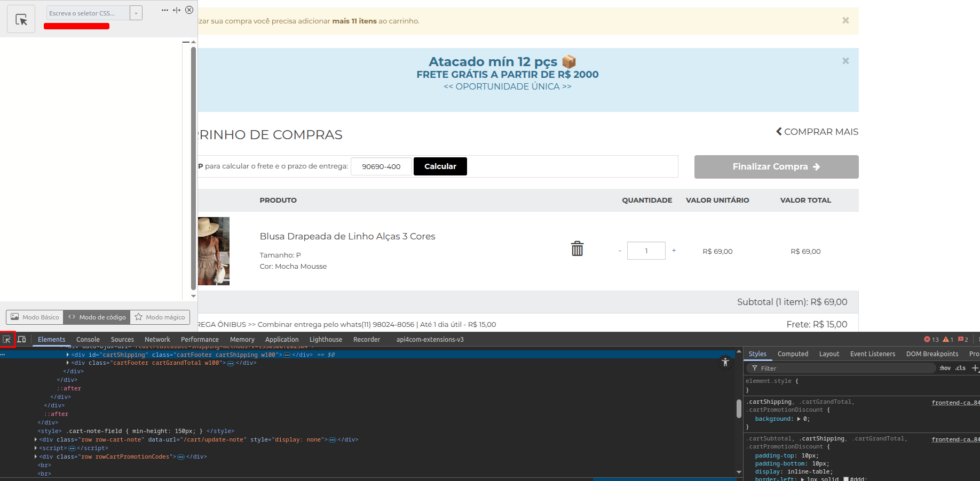Click the trash icon to remove Blusa Drapeada
This screenshot has height=481, width=980.
click(577, 248)
